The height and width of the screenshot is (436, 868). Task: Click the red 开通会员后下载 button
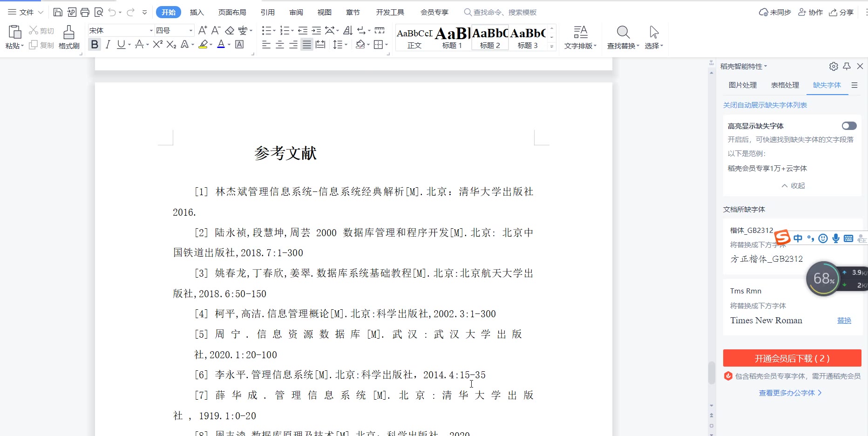click(792, 358)
